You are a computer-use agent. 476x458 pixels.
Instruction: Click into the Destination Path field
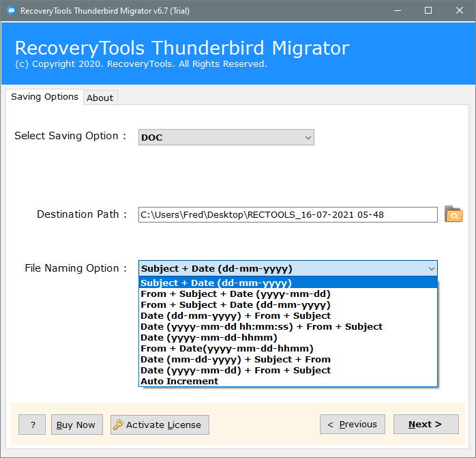288,214
